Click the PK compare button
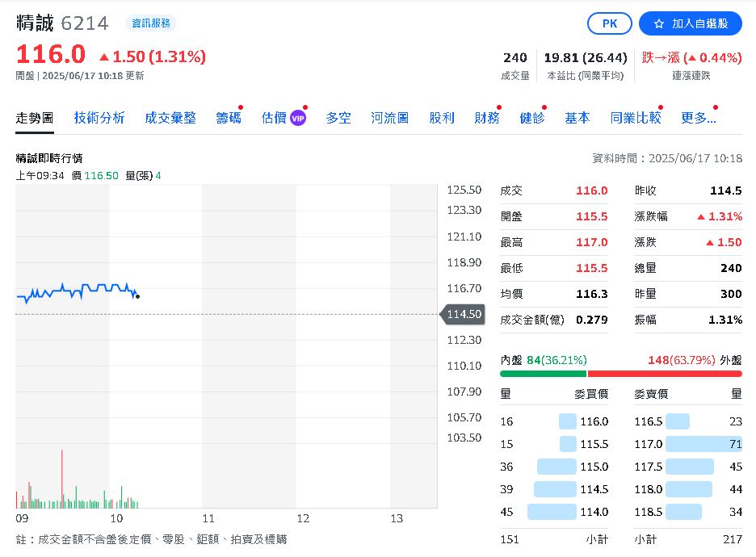The width and height of the screenshot is (756, 557). (x=610, y=23)
